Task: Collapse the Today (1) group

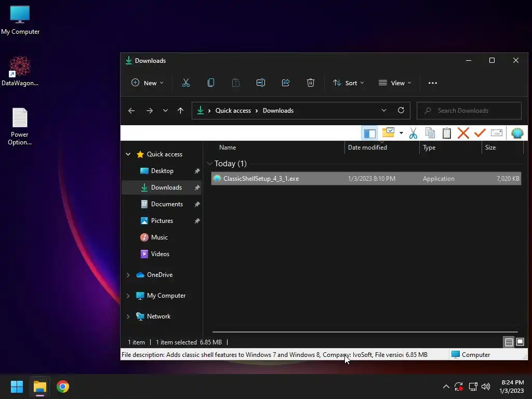Action: [x=210, y=164]
